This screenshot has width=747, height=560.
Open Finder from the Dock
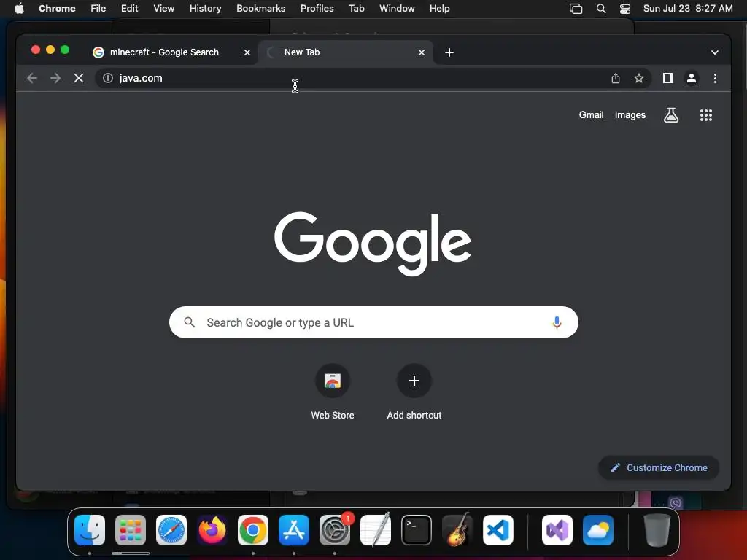click(x=90, y=530)
